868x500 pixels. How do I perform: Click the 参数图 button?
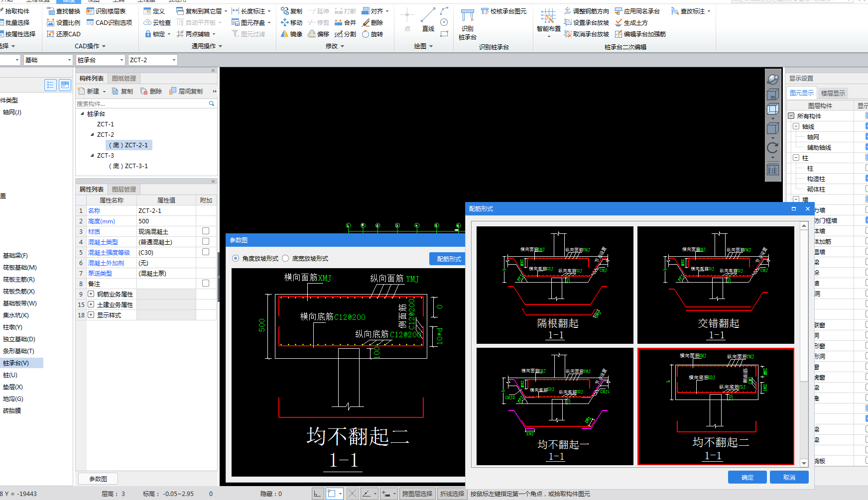pyautogui.click(x=98, y=479)
